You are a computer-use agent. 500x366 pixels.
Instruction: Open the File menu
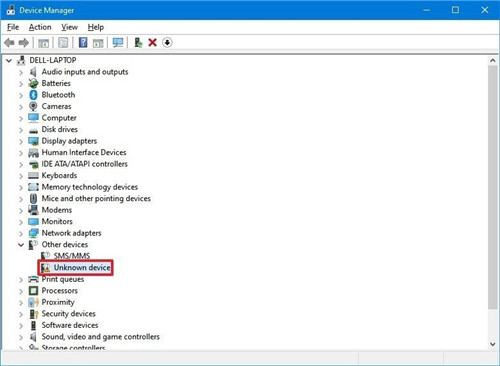(x=13, y=27)
